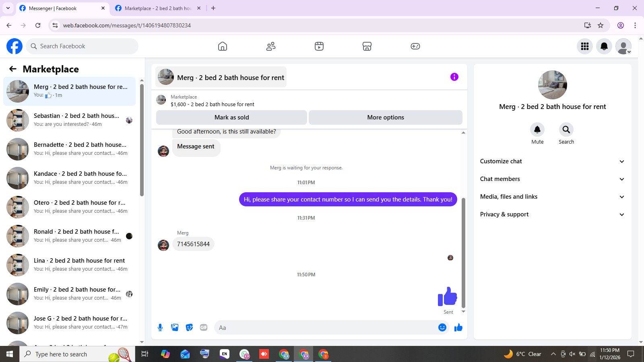Open Emily conversation in list

70,294
